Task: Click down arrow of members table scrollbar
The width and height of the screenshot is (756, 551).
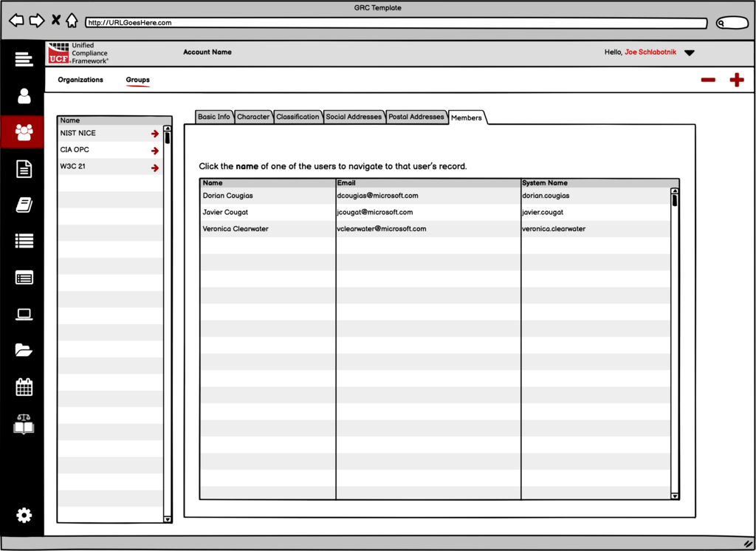Action: point(675,496)
